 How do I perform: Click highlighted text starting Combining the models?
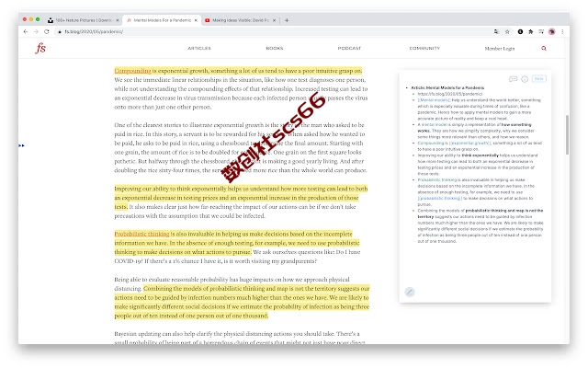point(242,302)
